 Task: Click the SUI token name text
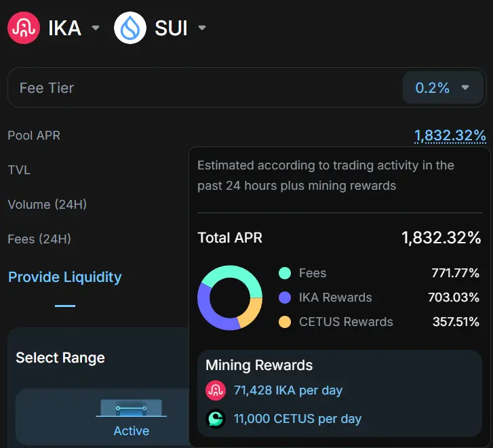point(171,28)
